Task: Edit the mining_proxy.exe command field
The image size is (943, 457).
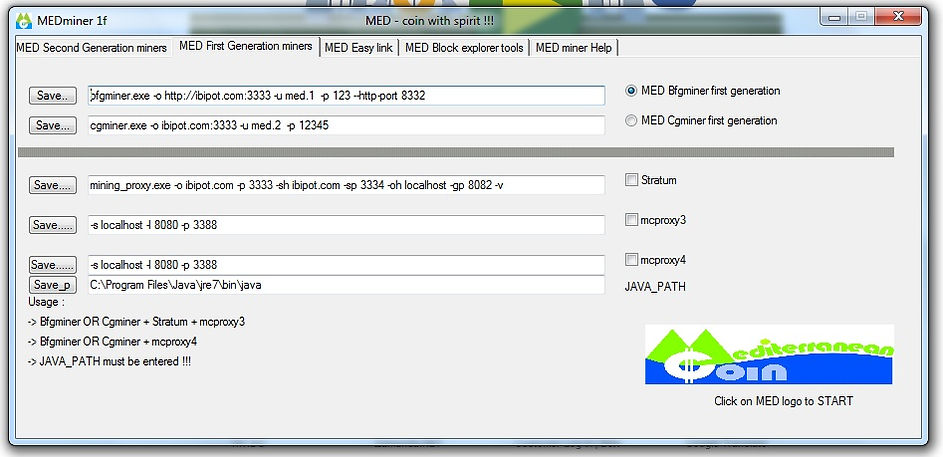Action: pyautogui.click(x=346, y=185)
